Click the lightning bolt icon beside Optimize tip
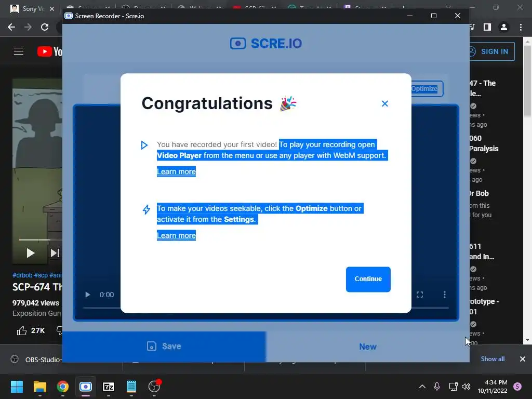Screen dimensions: 532x399 coord(146,209)
